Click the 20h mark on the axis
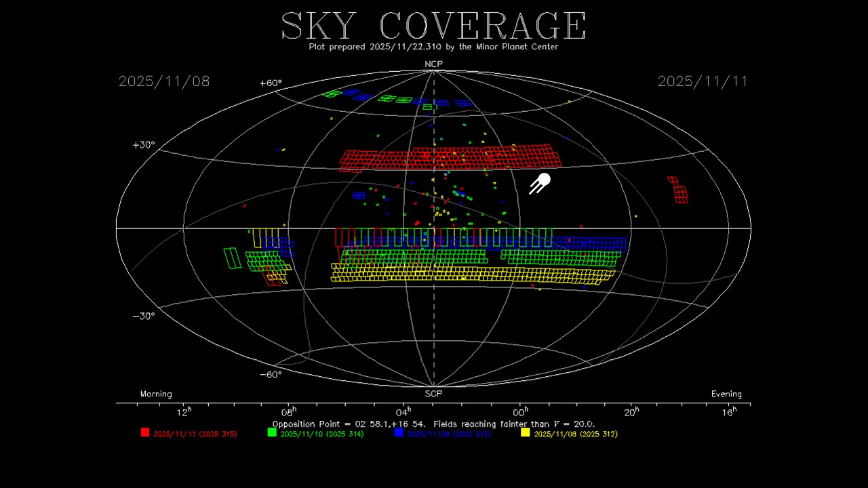 tap(631, 411)
